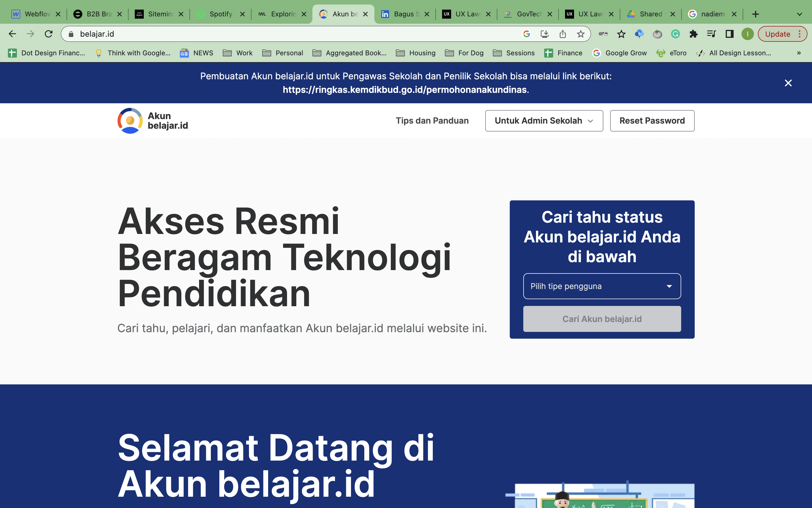Viewport: 812px width, 508px height.
Task: Click the star extension icon in toolbar
Action: point(621,34)
